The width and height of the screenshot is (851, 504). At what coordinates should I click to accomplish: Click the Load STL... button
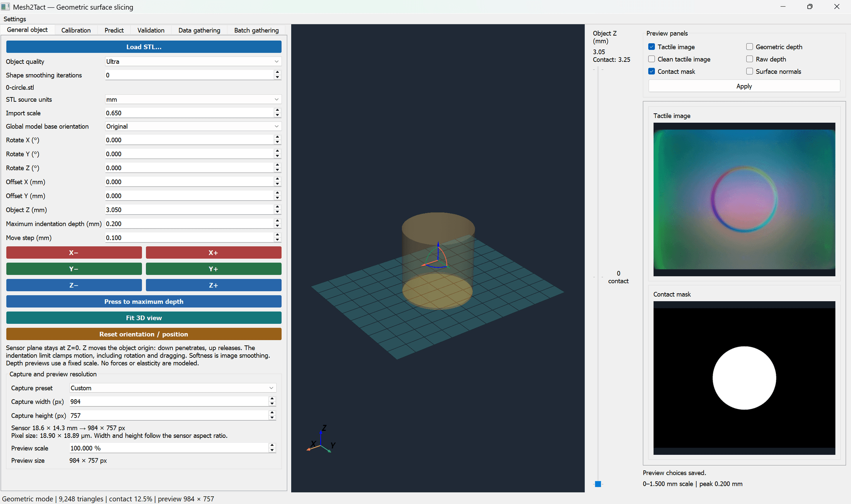coord(144,47)
